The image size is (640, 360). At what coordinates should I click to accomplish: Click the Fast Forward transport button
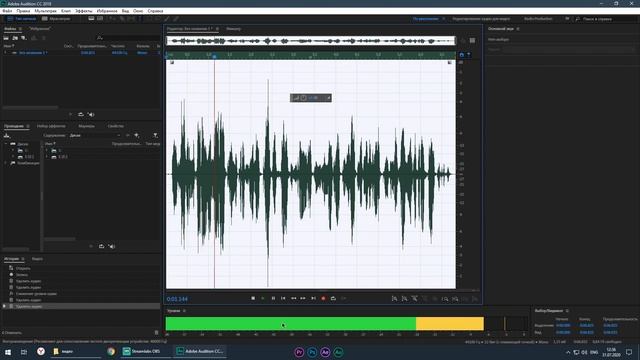tap(303, 298)
